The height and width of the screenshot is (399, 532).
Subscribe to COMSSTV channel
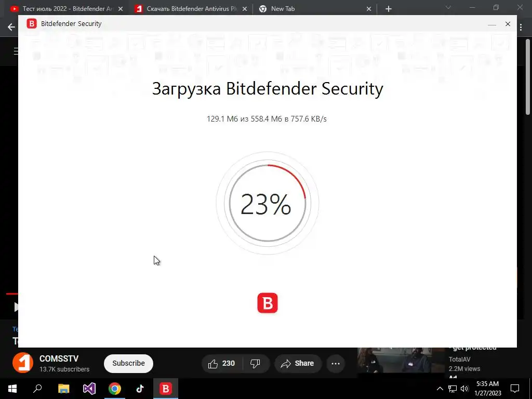[129, 363]
